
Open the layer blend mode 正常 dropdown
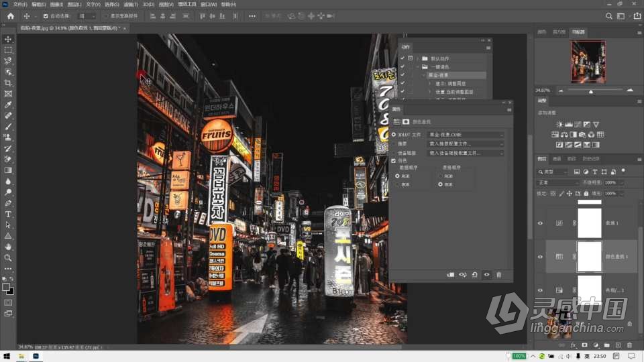click(x=557, y=182)
